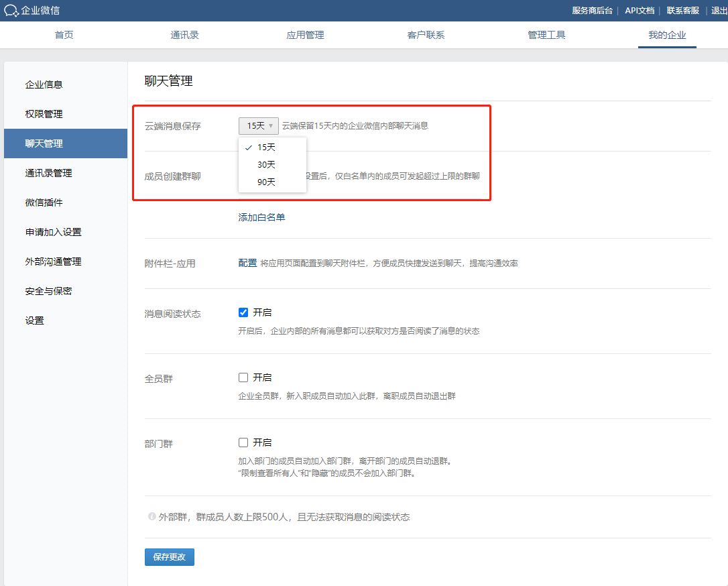Click the 企业微信 logo icon
Viewport: 728px width, 586px height.
coord(11,11)
